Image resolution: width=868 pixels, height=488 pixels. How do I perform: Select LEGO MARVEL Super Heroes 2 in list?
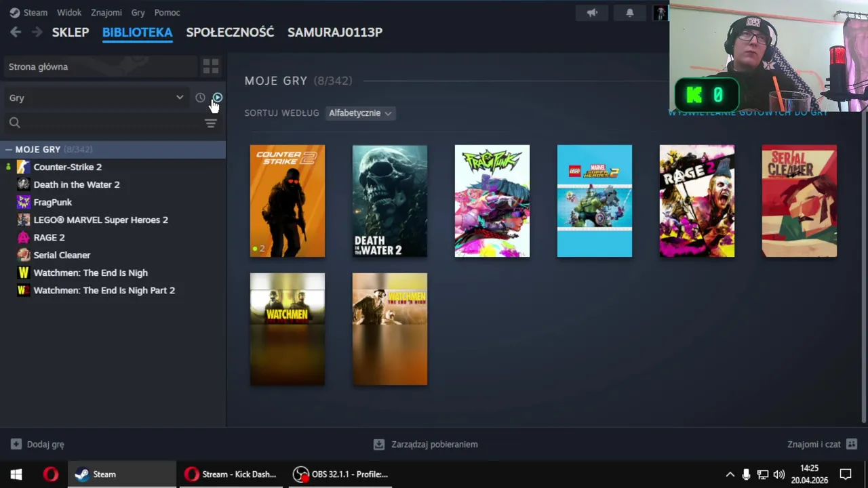[x=101, y=220]
